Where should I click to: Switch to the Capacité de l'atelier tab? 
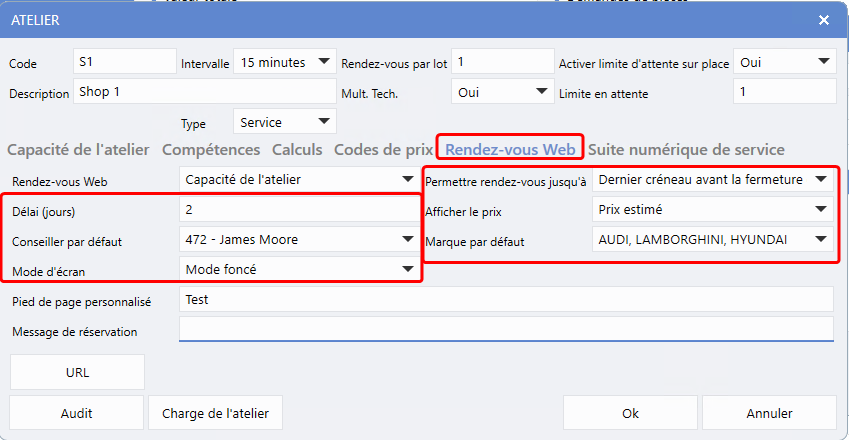point(78,150)
